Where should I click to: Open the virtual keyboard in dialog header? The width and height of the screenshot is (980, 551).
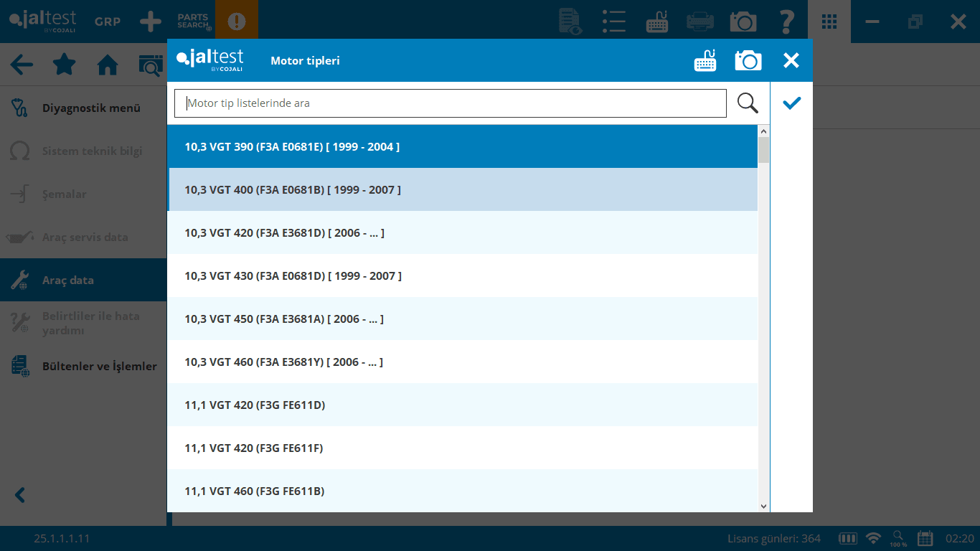705,61
